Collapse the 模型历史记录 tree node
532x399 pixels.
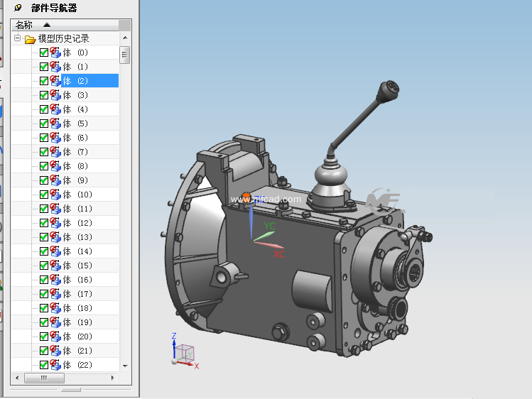click(x=18, y=39)
